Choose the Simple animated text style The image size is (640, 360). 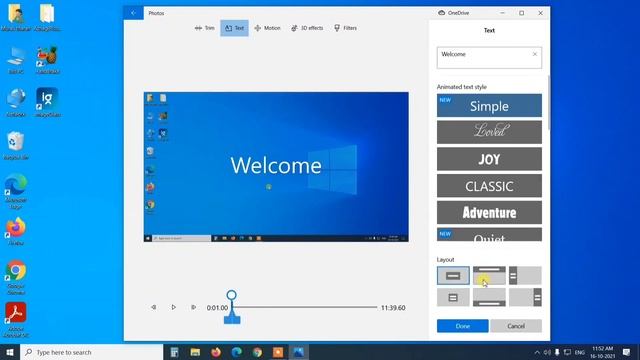489,106
